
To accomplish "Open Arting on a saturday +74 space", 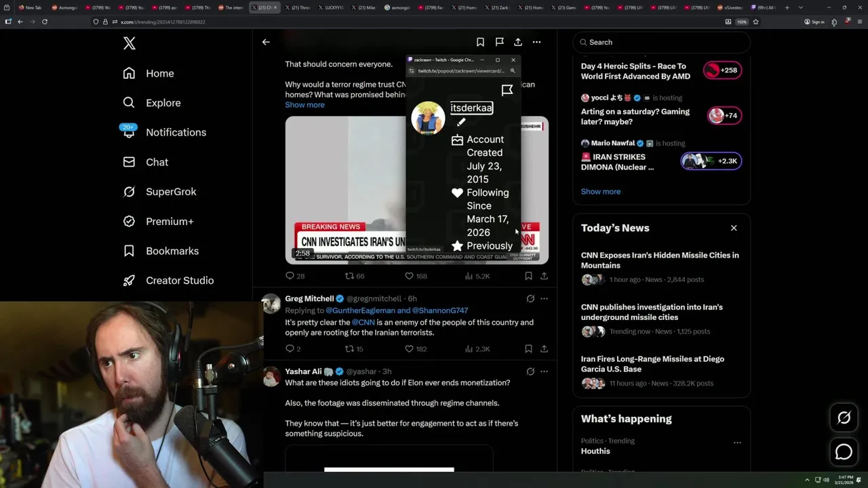I will pyautogui.click(x=661, y=110).
